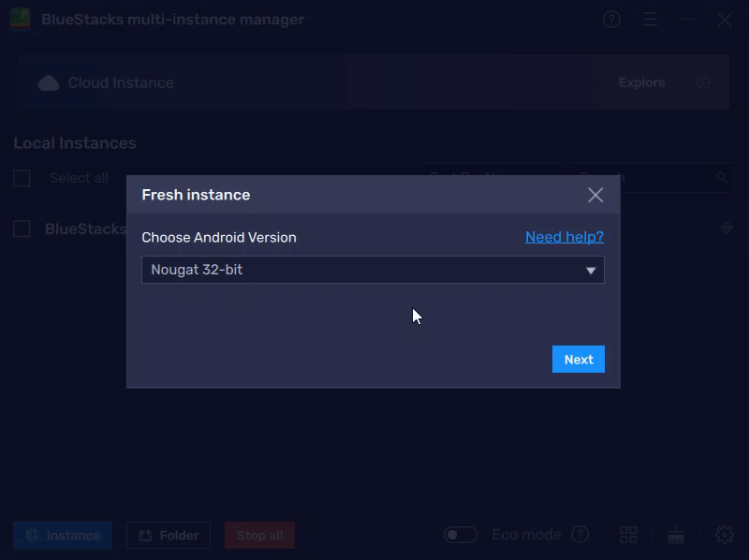Click the help icon in title bar
The width and height of the screenshot is (749, 560).
[611, 20]
